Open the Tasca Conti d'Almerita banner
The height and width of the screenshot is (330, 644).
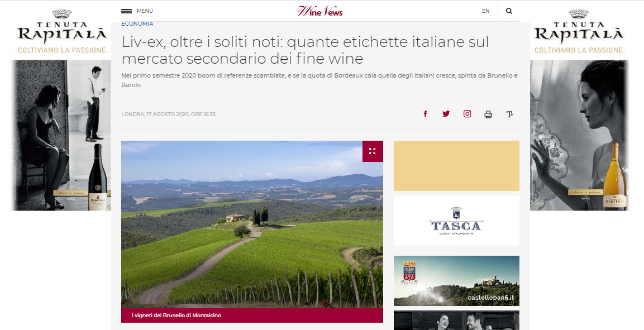pyautogui.click(x=456, y=221)
